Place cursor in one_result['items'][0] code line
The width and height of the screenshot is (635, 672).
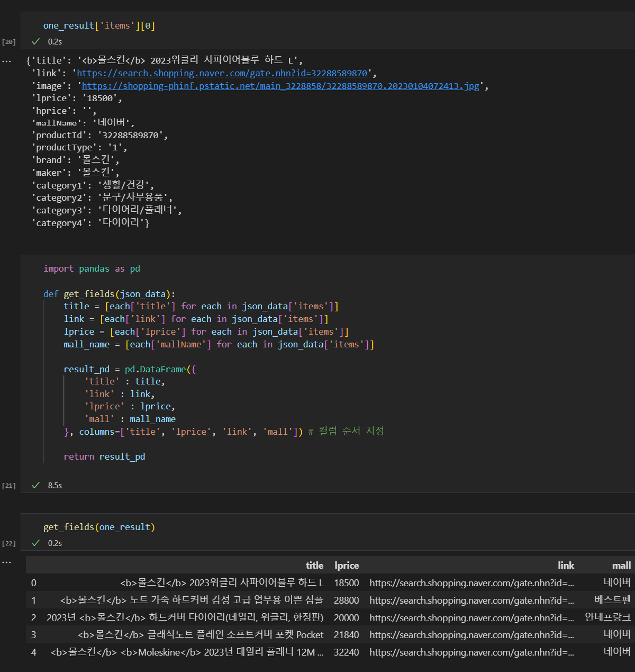tap(99, 25)
